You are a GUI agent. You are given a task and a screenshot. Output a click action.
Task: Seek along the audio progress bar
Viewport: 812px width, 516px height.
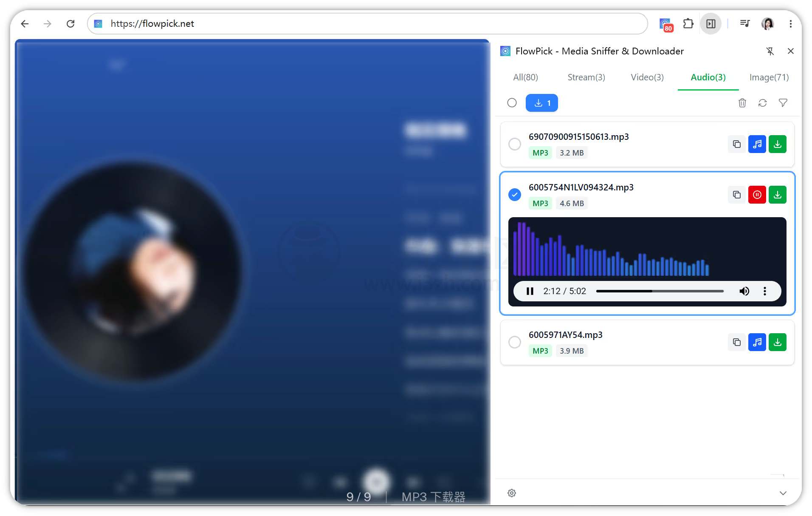[x=660, y=291]
